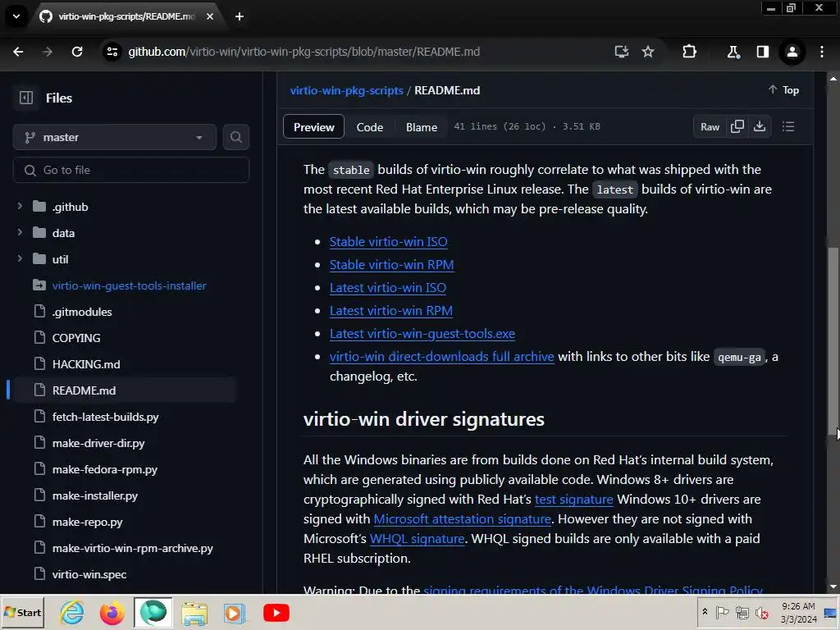Open HACKING.md in the file tree
Image resolution: width=840 pixels, height=630 pixels.
tap(86, 364)
